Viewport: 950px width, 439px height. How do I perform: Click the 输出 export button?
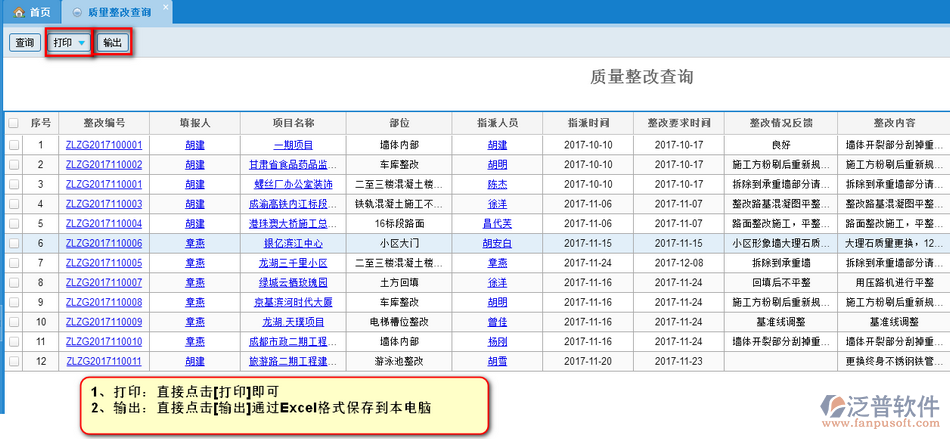113,43
